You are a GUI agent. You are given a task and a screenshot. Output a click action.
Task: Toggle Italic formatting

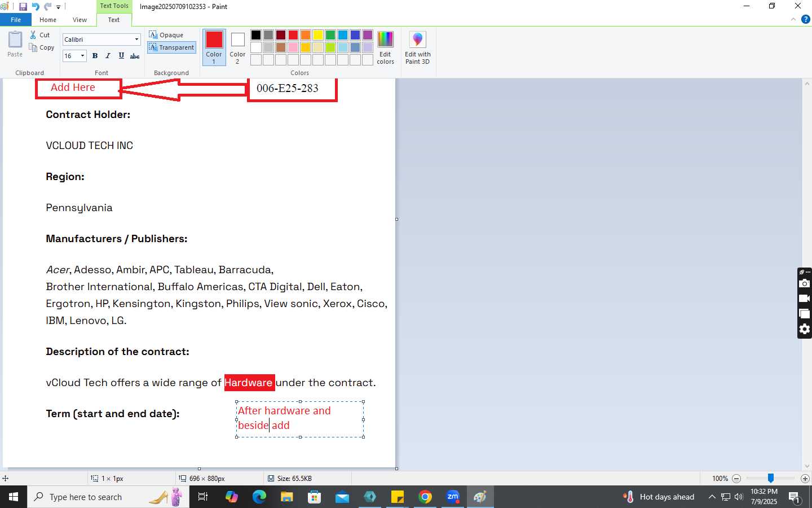pos(108,56)
